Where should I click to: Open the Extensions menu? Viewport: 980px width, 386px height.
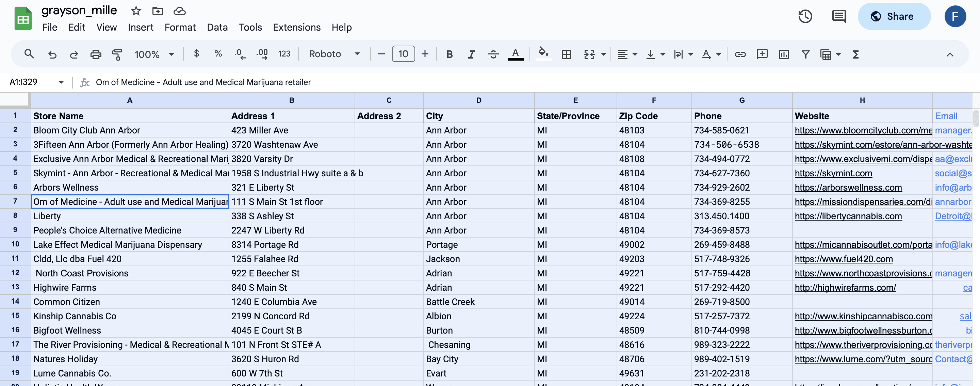click(297, 28)
